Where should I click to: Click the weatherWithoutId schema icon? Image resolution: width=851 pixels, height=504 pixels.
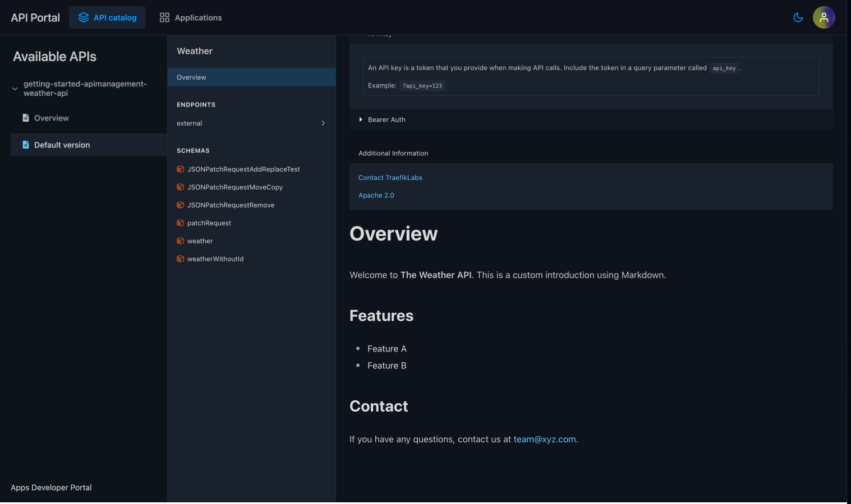point(180,258)
